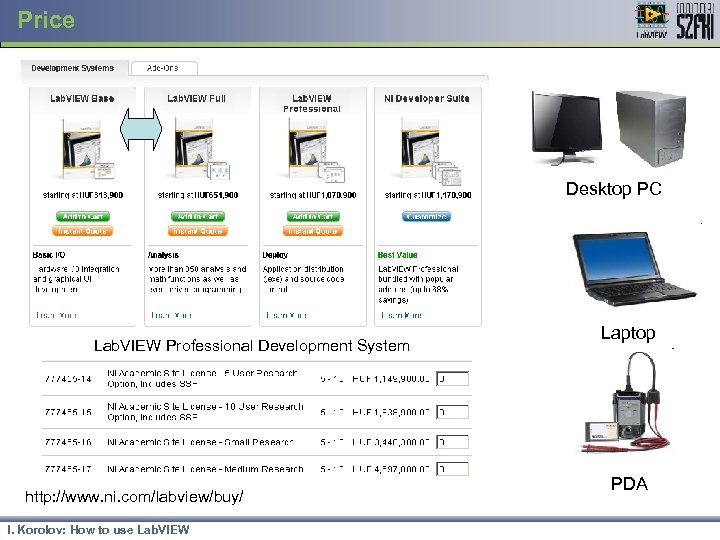Click the 10 User Research license description
720x540 pixels.
coord(205,412)
